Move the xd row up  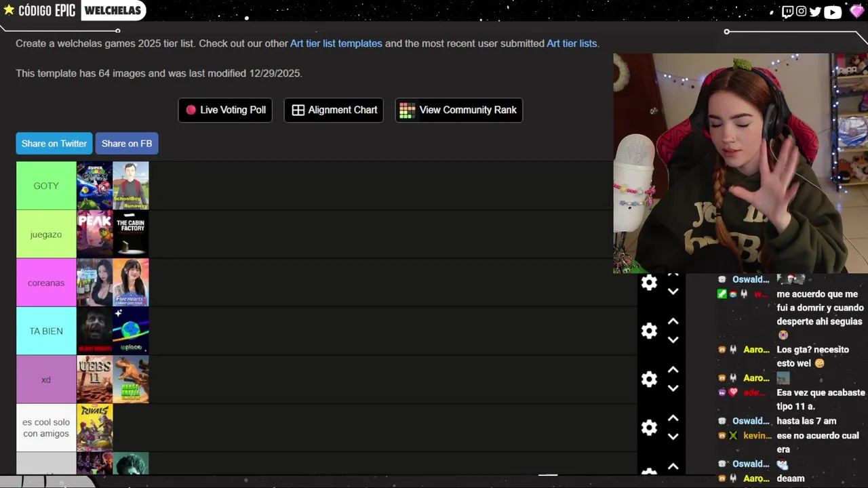[673, 370]
